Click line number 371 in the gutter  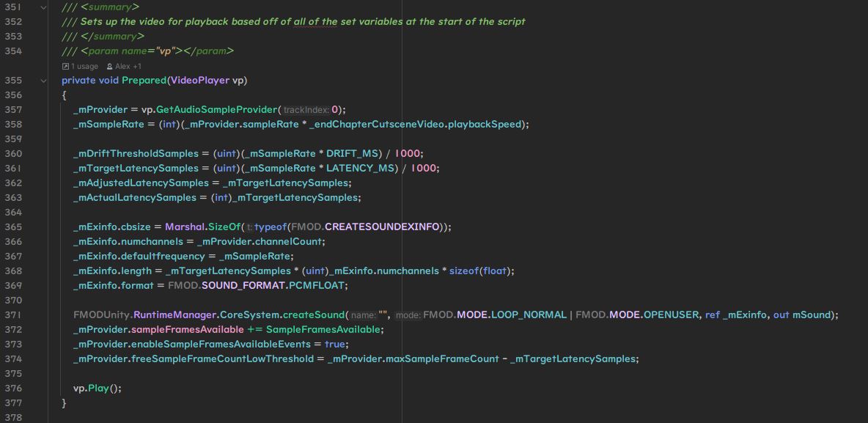point(14,315)
